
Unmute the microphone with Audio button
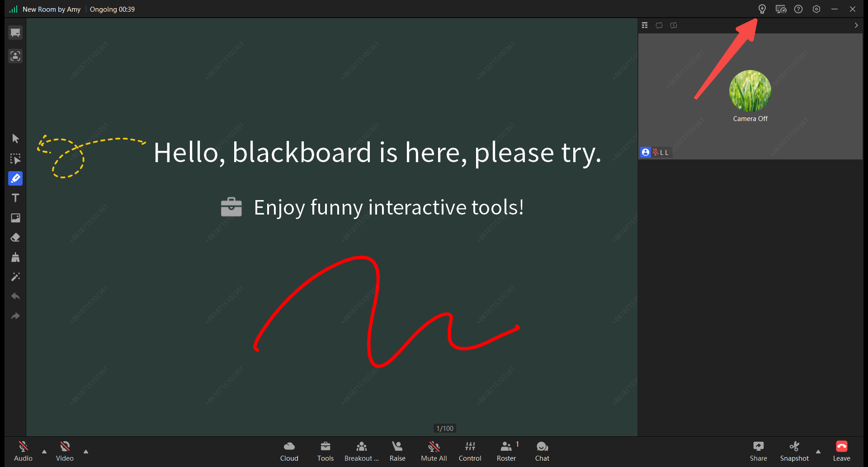24,451
